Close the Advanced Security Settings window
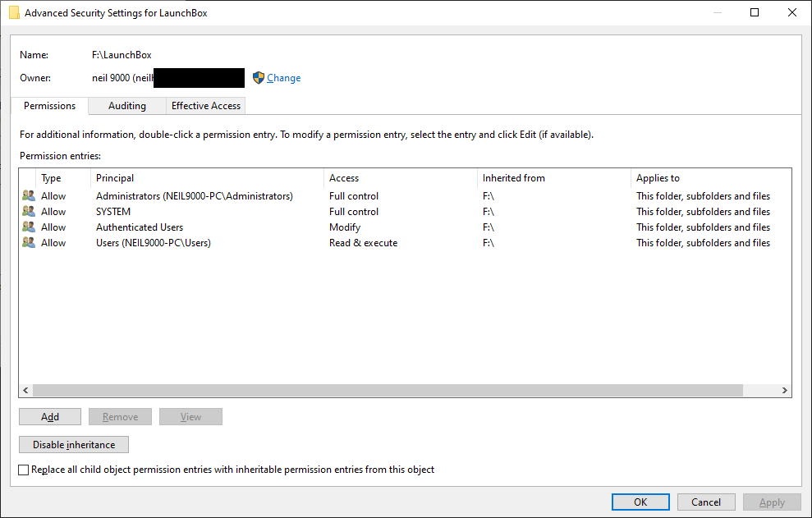 click(x=791, y=12)
